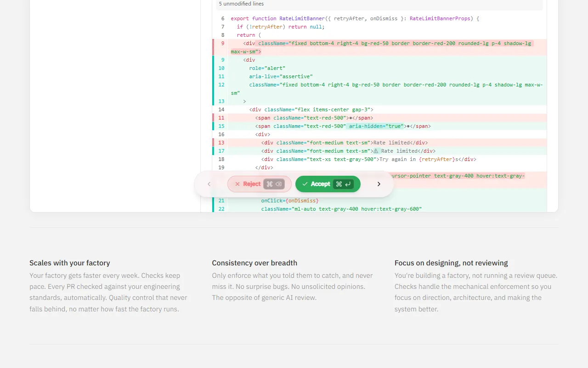The image size is (588, 368).
Task: Click the warning triangle icon before Rate limited
Action: pos(376,151)
